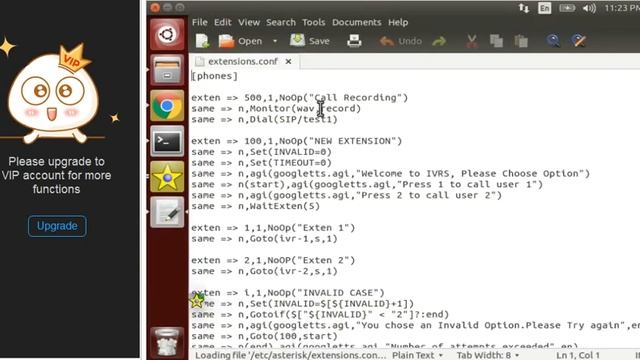The width and height of the screenshot is (640, 360).
Task: Open the View menu
Action: (249, 22)
